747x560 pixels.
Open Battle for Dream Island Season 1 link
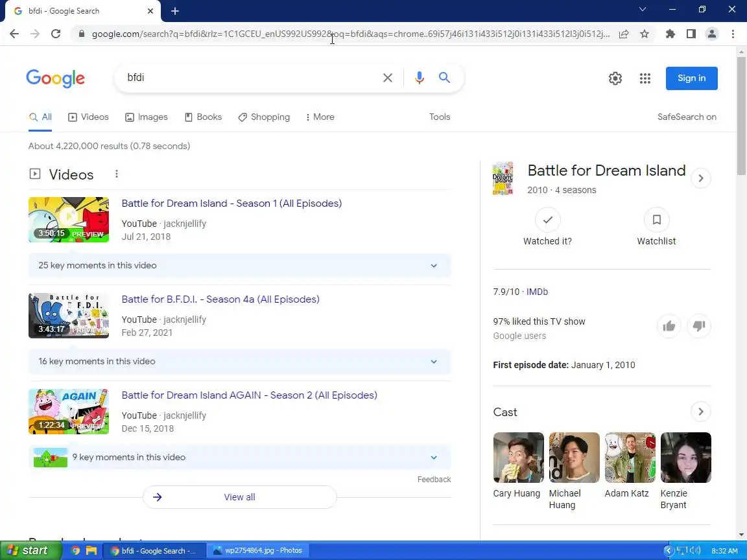[231, 204]
